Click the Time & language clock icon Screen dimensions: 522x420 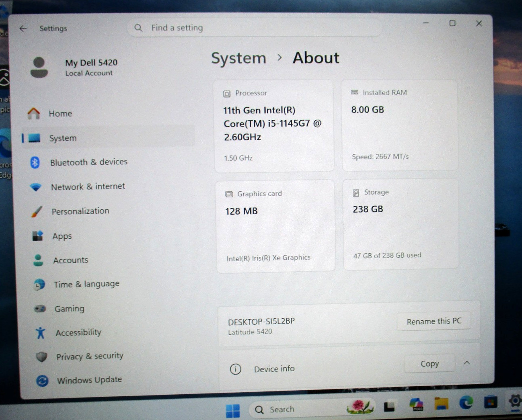click(39, 285)
